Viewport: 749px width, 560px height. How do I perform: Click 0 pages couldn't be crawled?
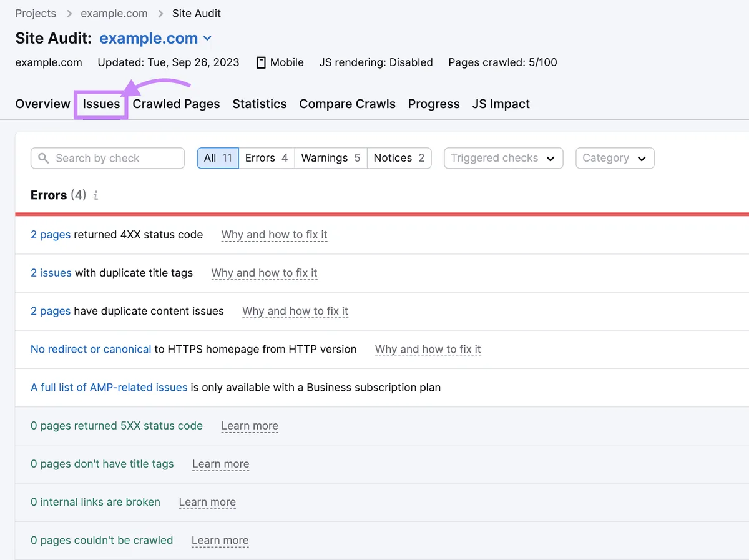pyautogui.click(x=102, y=540)
